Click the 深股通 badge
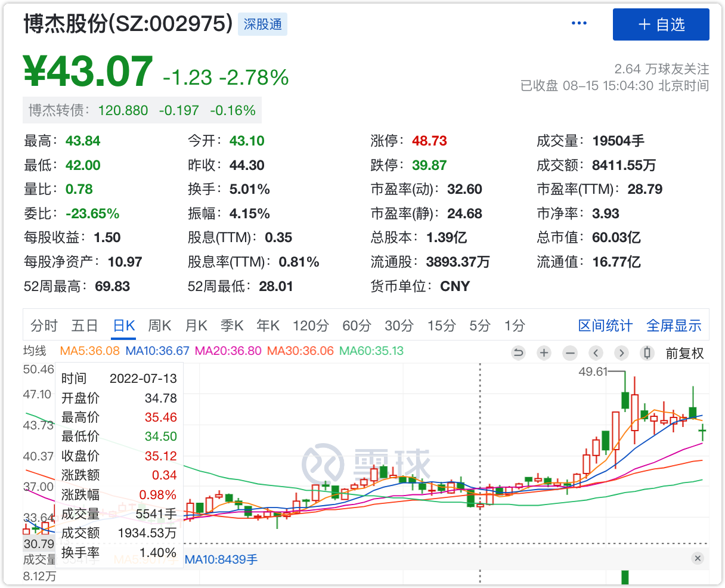725x588 pixels. pyautogui.click(x=263, y=24)
